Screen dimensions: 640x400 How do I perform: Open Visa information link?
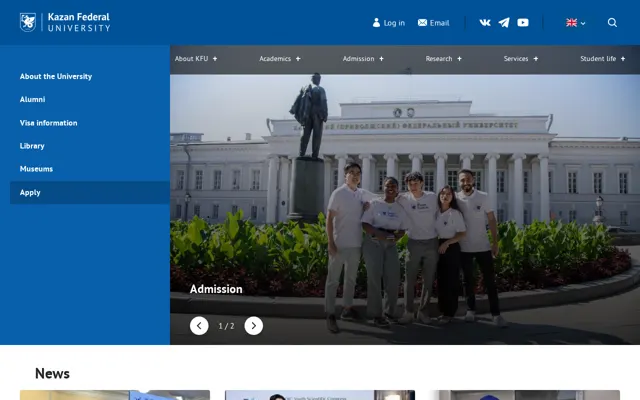coord(49,123)
